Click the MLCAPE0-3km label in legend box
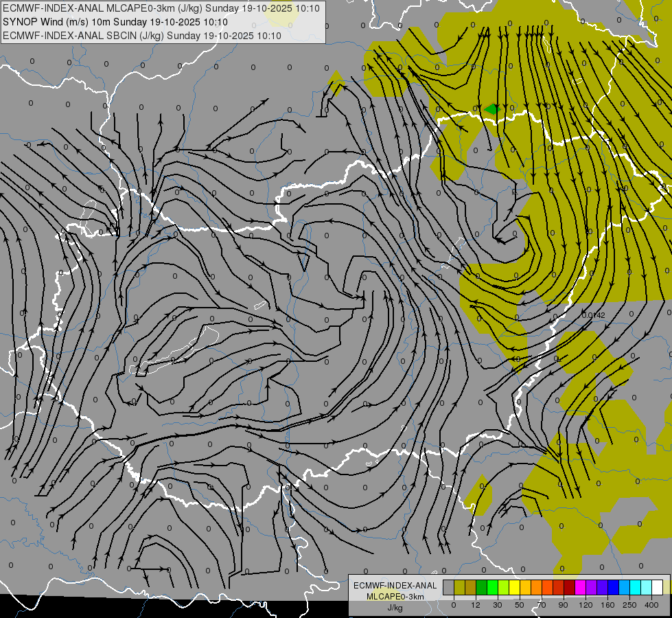Image resolution: width=672 pixels, height=618 pixels. 395,597
